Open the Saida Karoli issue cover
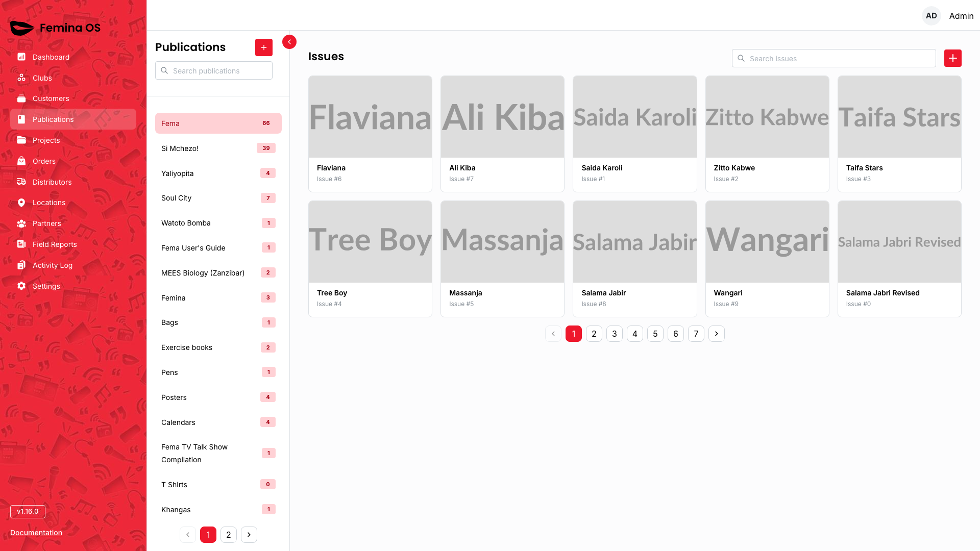This screenshot has height=551, width=980. click(x=635, y=117)
